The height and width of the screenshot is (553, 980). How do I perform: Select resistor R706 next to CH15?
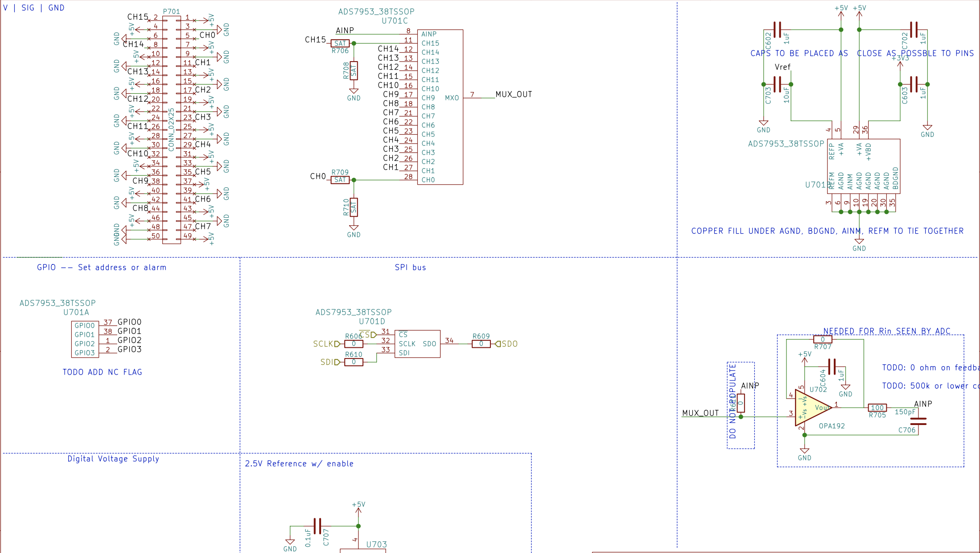(340, 43)
